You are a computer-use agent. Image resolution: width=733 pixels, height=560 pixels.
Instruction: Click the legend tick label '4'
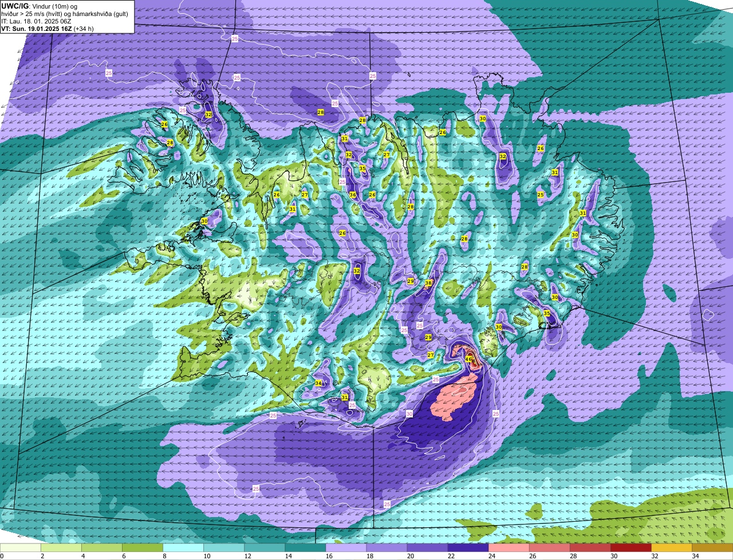click(x=83, y=556)
